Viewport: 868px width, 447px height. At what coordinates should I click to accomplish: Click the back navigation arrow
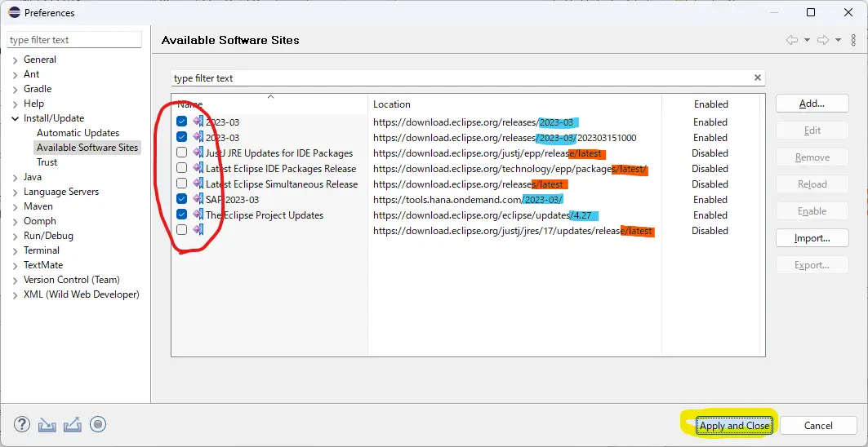pos(792,40)
